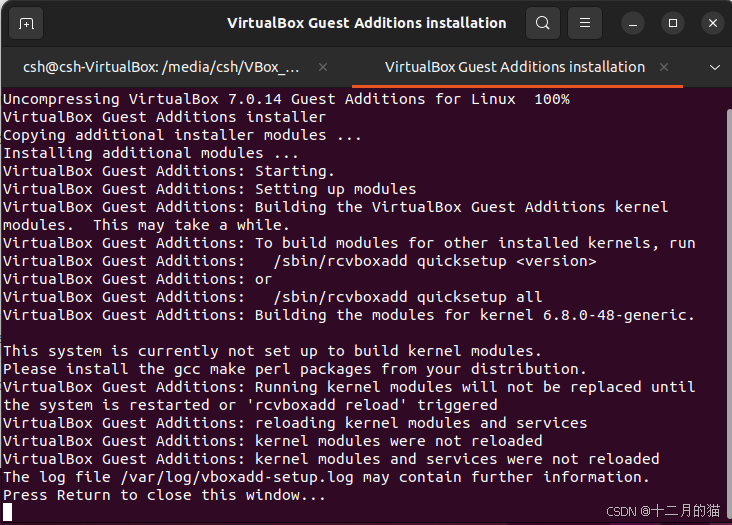732x525 pixels.
Task: Click 'VirtualBox Guest Additions: Starting.' line
Action: [169, 171]
